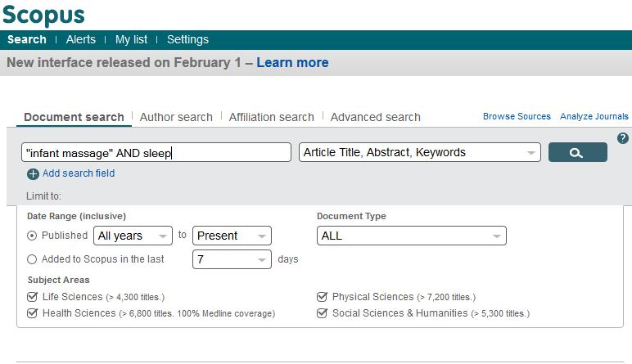
Task: Open Settings in the top bar
Action: (187, 39)
